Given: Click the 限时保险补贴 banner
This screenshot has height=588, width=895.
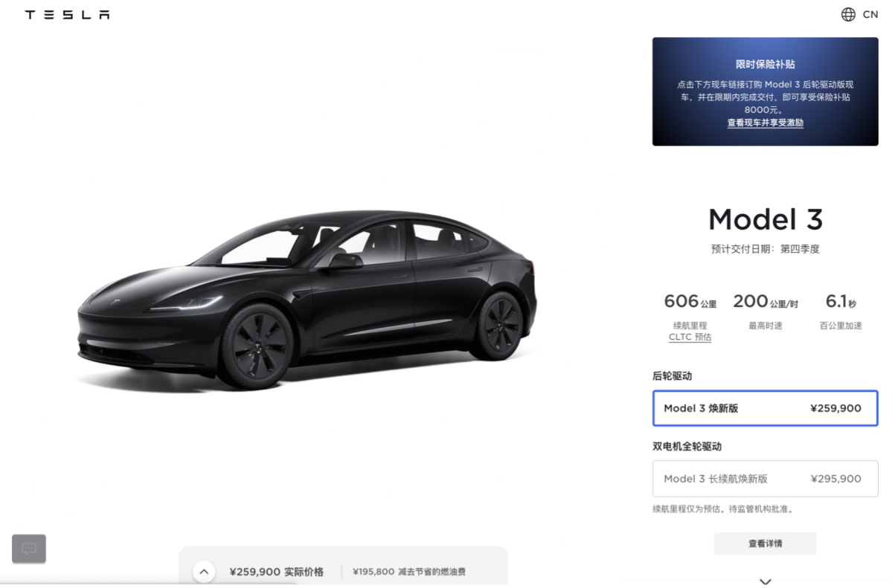Looking at the screenshot, I should [765, 91].
